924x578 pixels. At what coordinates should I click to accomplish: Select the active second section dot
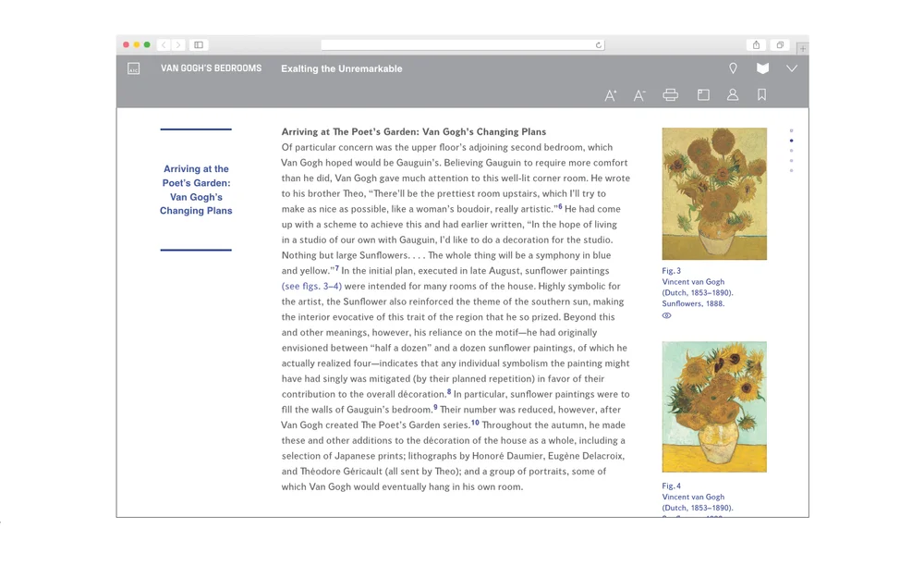(792, 141)
